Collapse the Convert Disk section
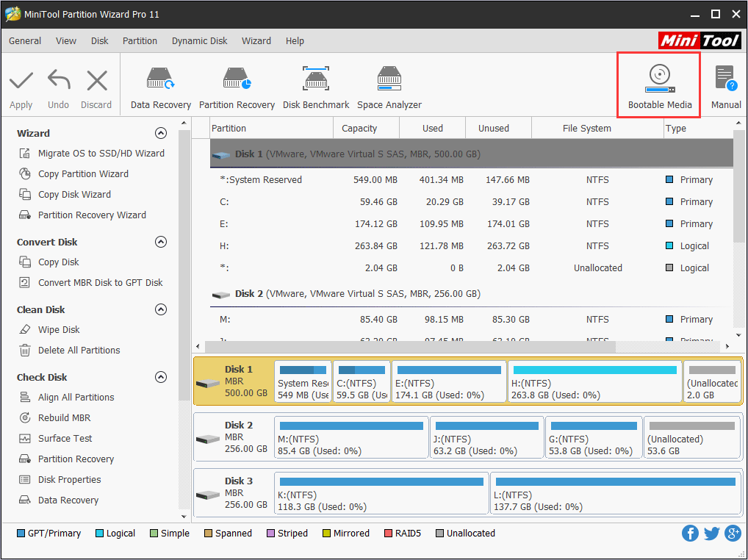Viewport: 748px width, 560px height. coord(161,242)
